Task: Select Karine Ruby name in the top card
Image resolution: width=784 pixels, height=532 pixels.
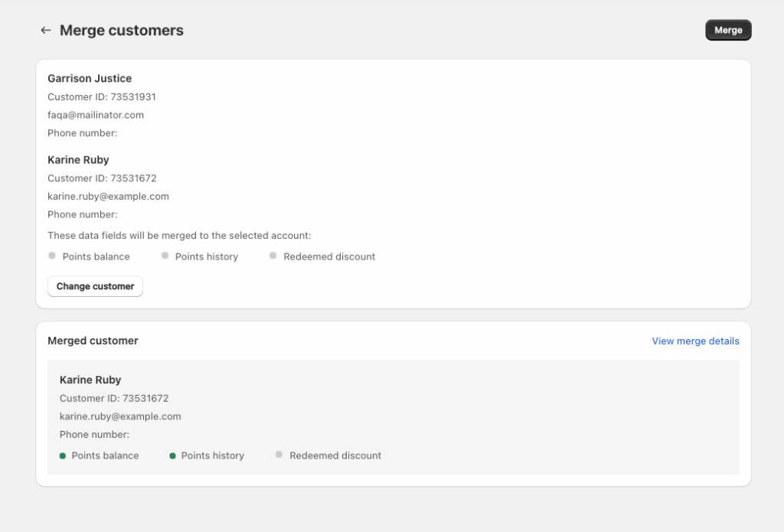Action: 78,160
